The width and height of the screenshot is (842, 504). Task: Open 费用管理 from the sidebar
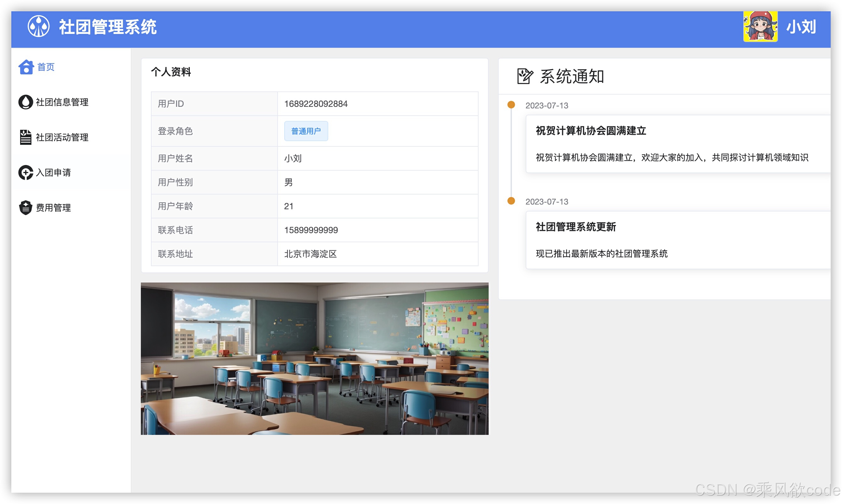[x=53, y=207]
